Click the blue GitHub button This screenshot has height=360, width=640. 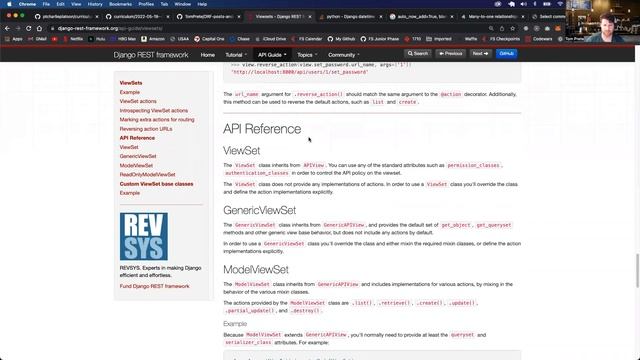tap(507, 53)
